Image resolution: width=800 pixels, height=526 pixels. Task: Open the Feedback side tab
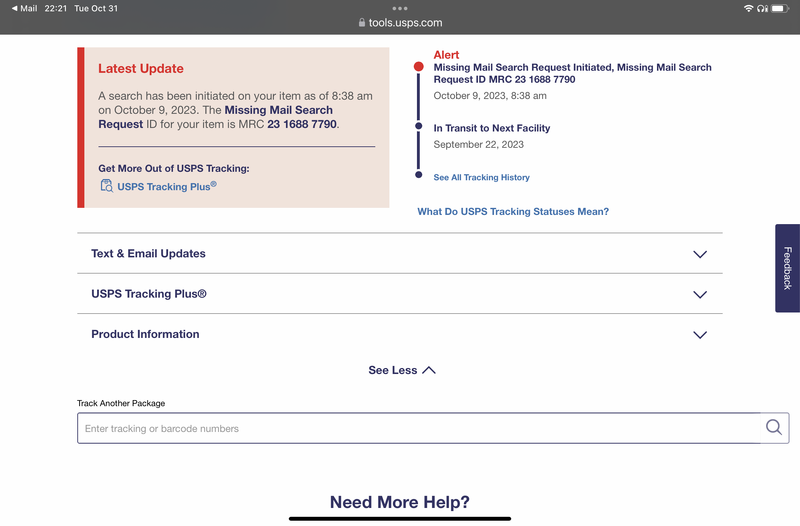click(x=787, y=268)
